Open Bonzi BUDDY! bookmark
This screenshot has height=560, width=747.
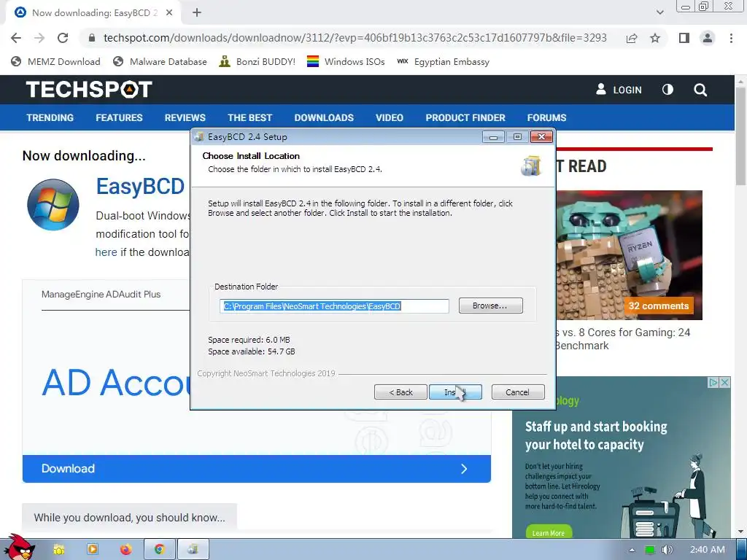tap(258, 61)
